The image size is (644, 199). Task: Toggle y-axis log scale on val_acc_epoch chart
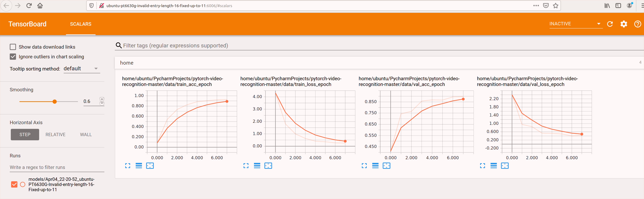[x=375, y=166]
